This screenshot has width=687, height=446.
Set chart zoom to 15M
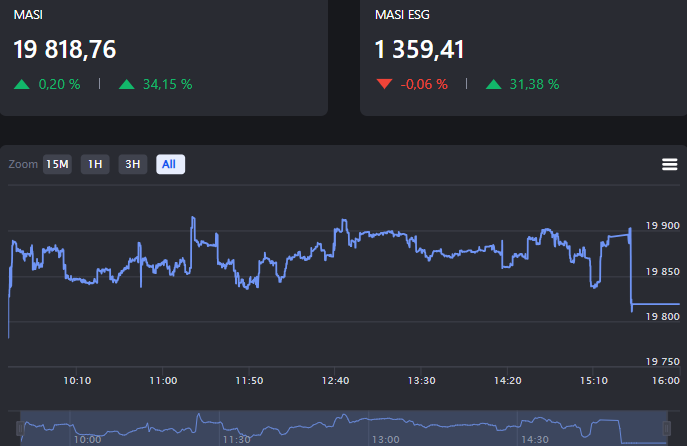pos(57,164)
